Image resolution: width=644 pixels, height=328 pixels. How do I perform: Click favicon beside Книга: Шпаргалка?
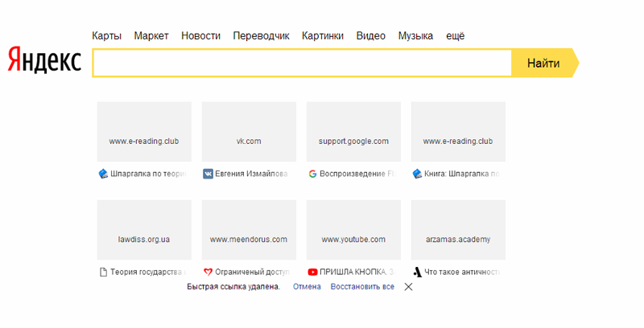(x=417, y=174)
